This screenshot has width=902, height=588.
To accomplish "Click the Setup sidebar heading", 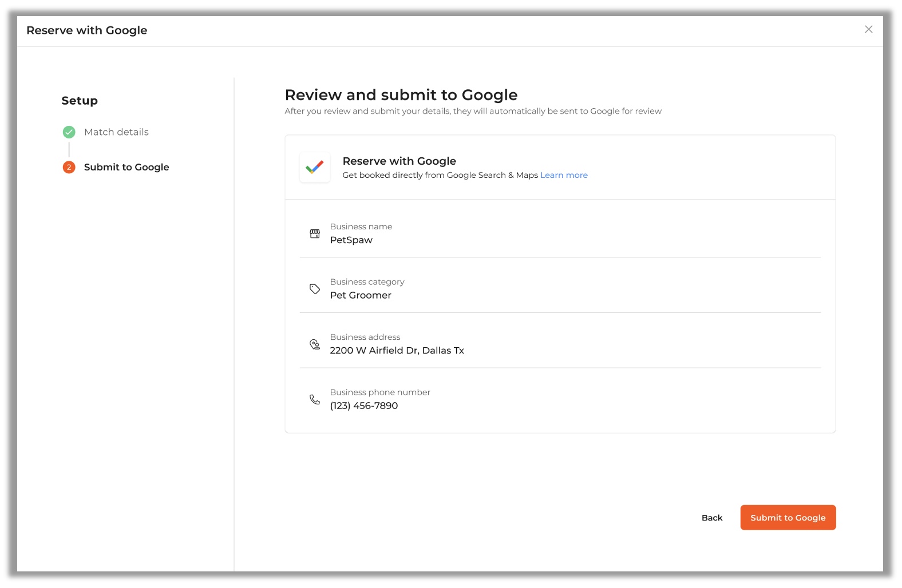I will [x=80, y=101].
